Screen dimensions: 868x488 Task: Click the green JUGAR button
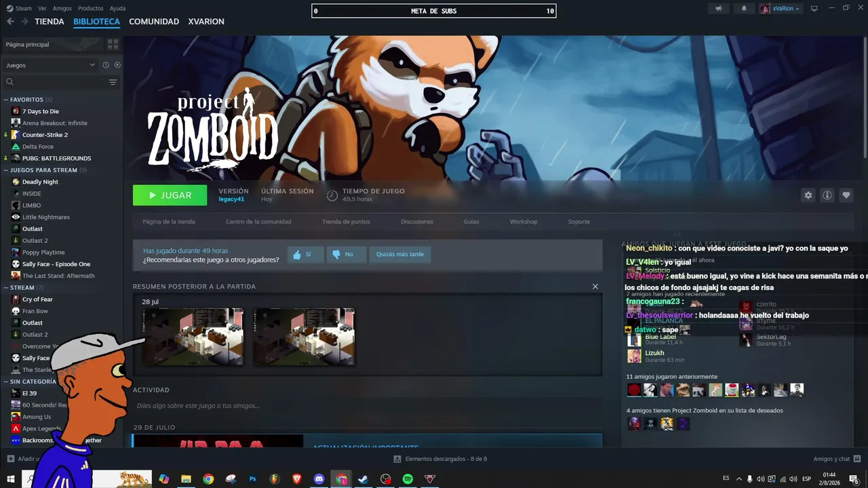click(170, 195)
